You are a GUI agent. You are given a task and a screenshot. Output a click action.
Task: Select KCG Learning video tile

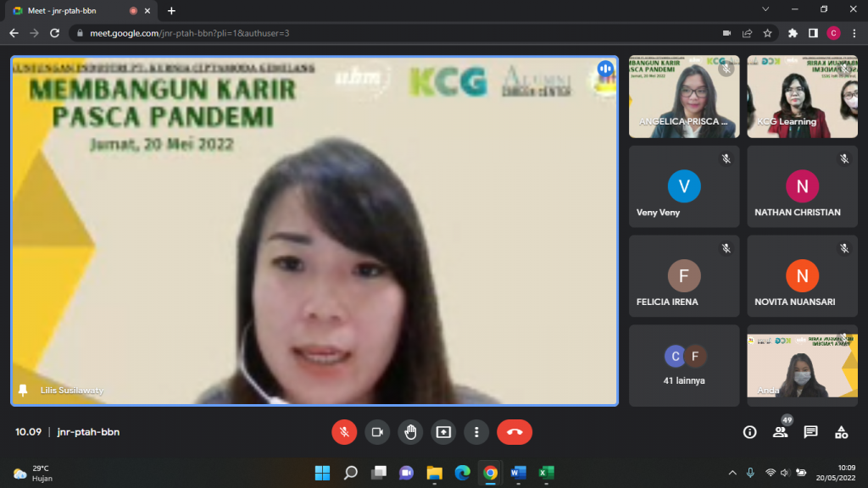click(802, 97)
